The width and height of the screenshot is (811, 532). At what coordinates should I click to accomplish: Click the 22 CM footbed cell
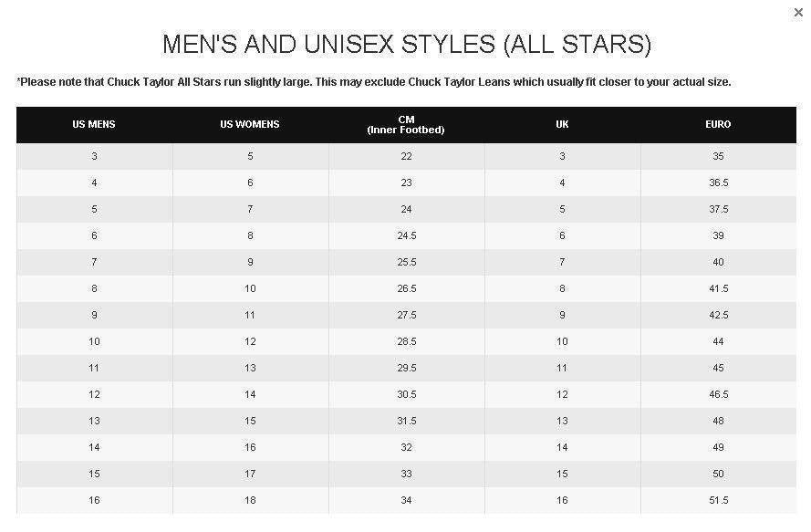point(406,156)
